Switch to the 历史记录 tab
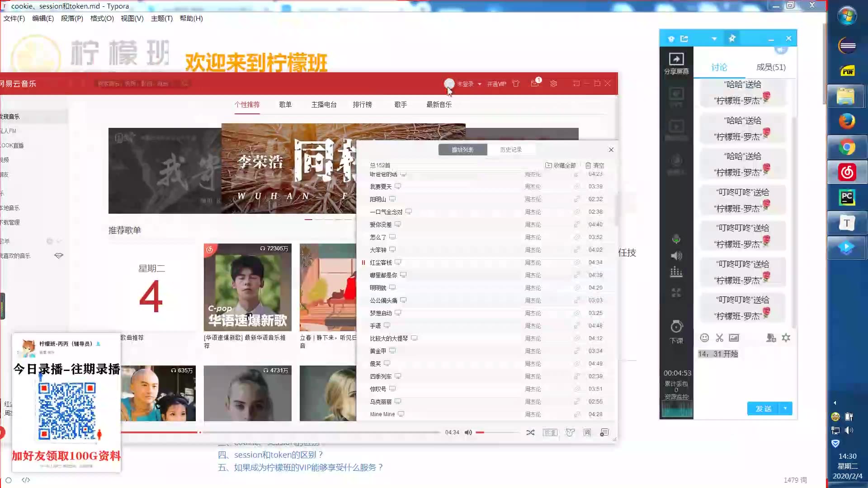 (x=511, y=150)
